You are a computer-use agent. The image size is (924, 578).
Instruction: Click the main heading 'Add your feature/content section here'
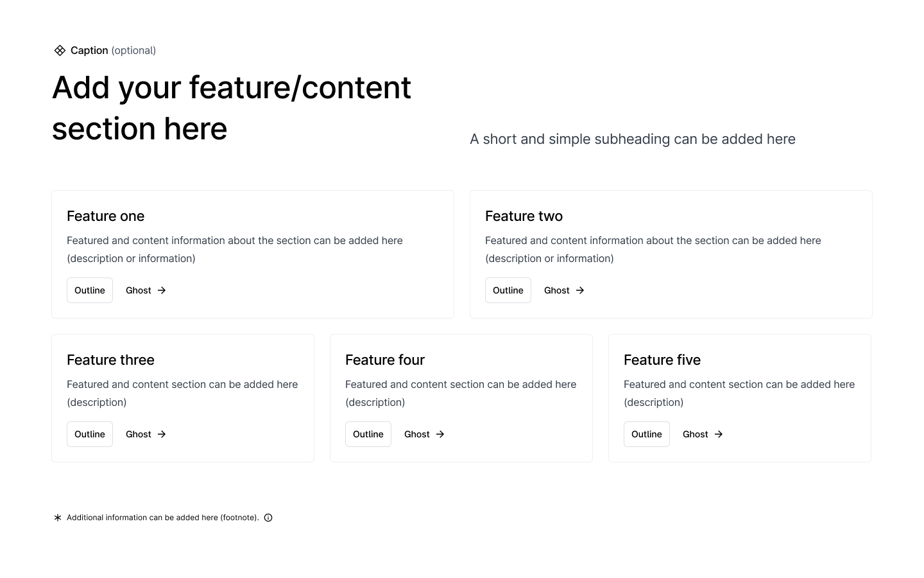[x=232, y=108]
